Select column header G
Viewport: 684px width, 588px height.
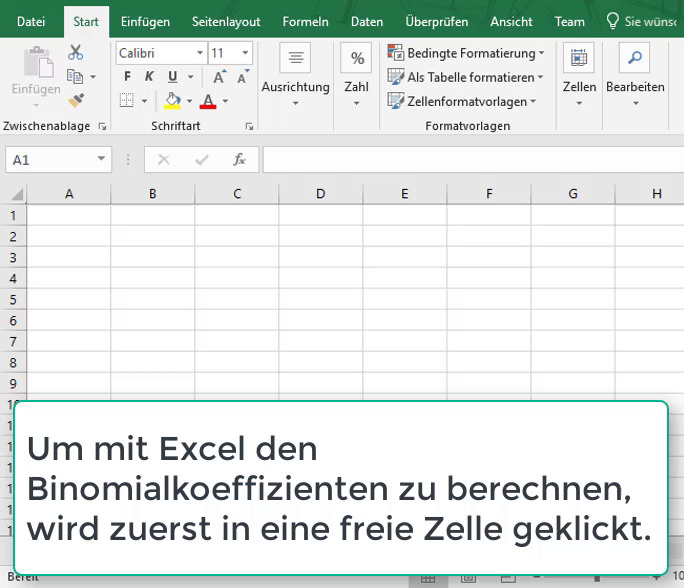tap(573, 194)
